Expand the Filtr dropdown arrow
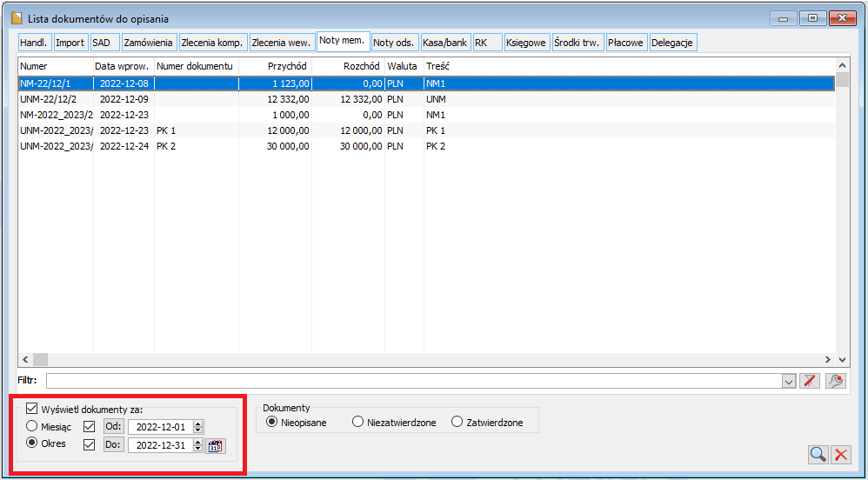Viewport: 868px width, 480px height. (789, 381)
